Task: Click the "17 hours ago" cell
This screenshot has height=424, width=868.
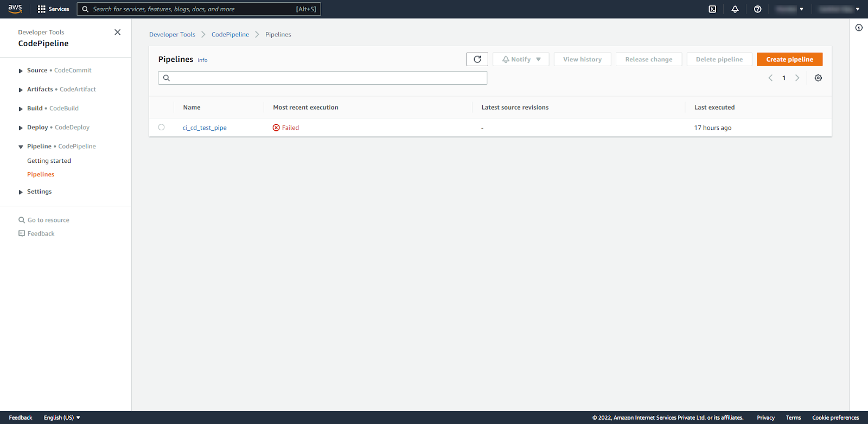Action: (x=713, y=128)
